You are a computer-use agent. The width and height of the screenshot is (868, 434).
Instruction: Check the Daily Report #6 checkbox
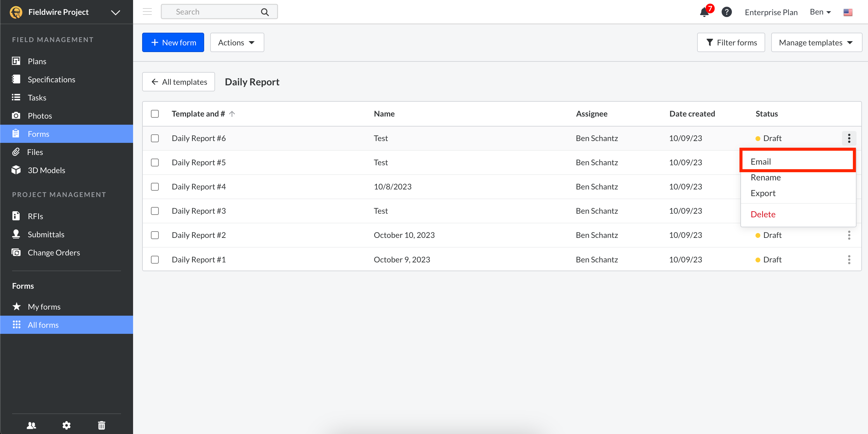click(x=155, y=138)
